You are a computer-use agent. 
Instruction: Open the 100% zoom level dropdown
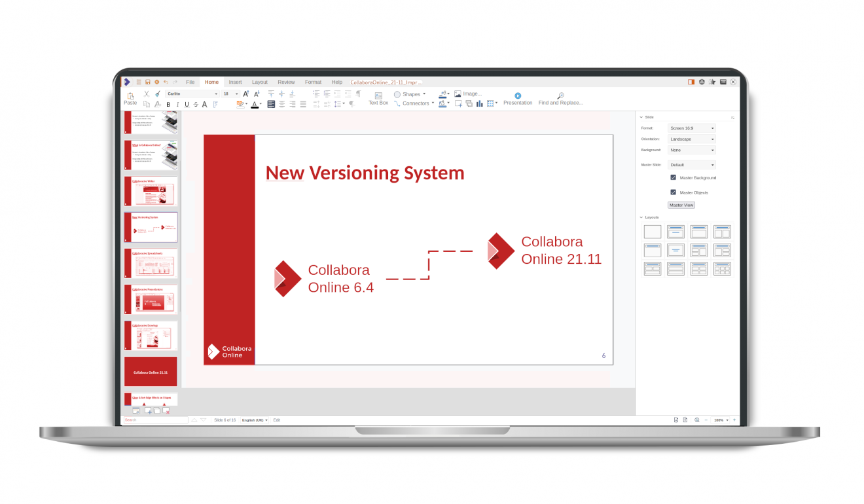click(x=721, y=420)
